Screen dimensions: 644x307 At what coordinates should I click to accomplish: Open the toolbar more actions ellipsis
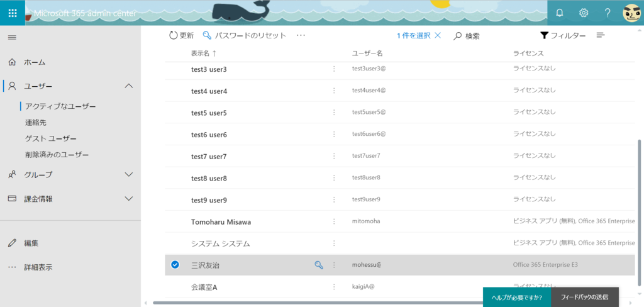point(301,36)
